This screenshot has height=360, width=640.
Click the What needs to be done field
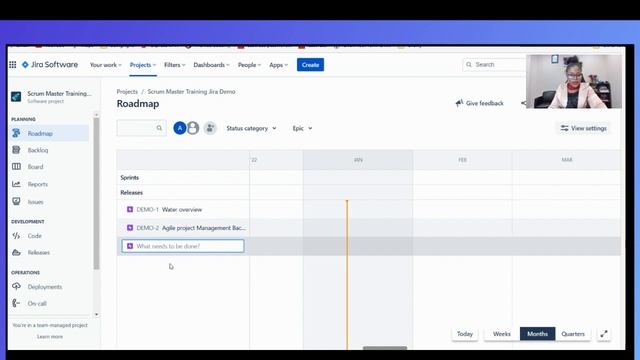(x=183, y=246)
